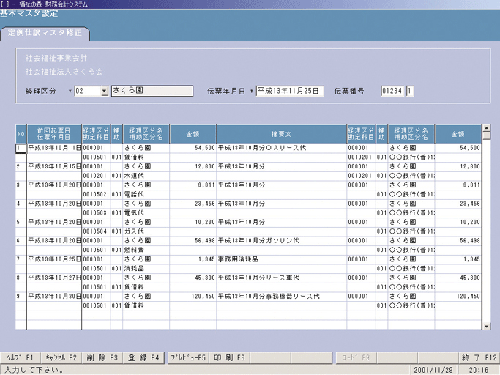The height and width of the screenshot is (375, 500).
Task: Click the date cell 11月15日 in row 2
Action: pyautogui.click(x=54, y=166)
